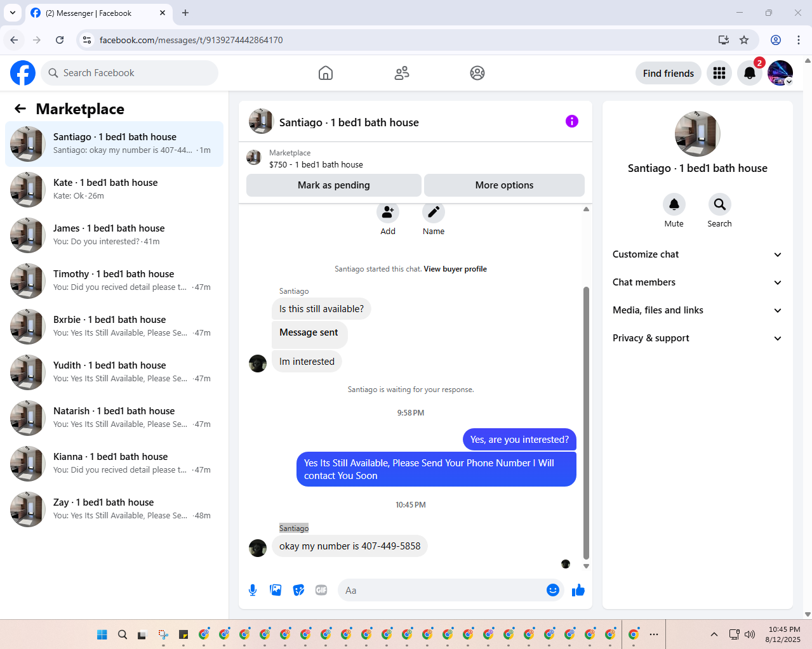Focus the Search Facebook field
The image size is (812, 649).
tap(130, 73)
